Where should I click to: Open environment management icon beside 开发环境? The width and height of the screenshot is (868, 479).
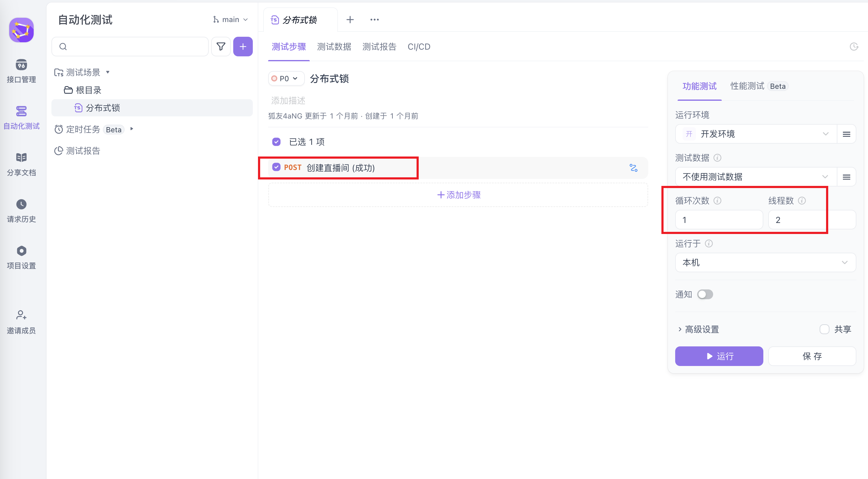point(846,134)
